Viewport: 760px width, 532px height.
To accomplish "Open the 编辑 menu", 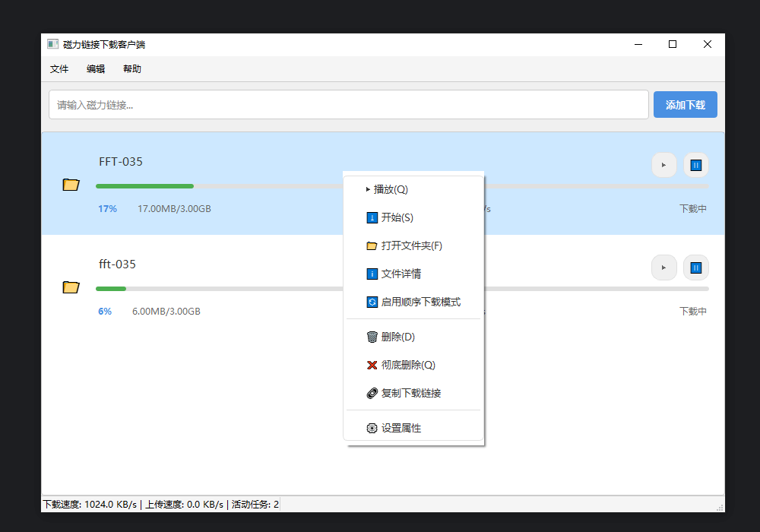I will coord(96,69).
